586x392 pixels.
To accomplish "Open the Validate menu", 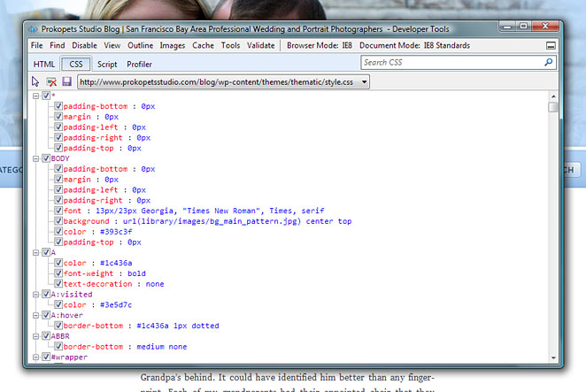I will pyautogui.click(x=260, y=45).
